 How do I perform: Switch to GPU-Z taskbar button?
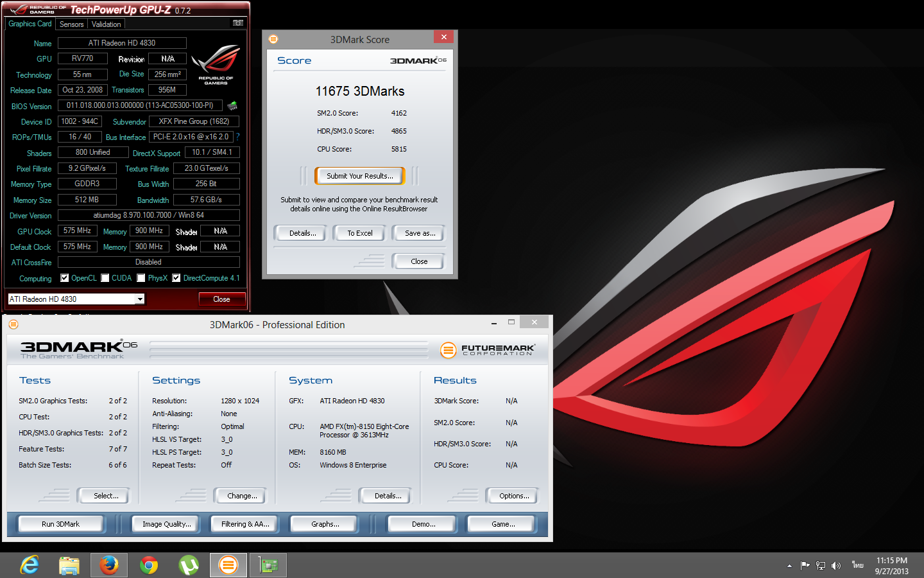(x=268, y=565)
